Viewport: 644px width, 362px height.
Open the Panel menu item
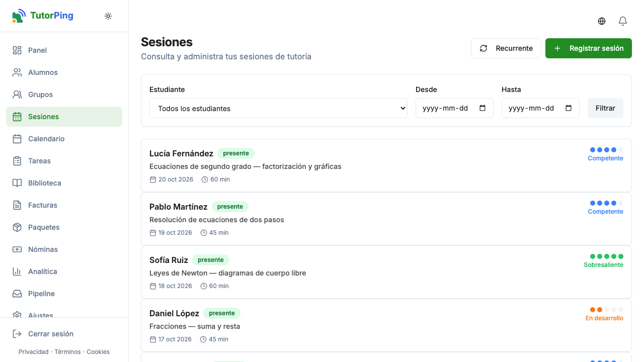64,50
